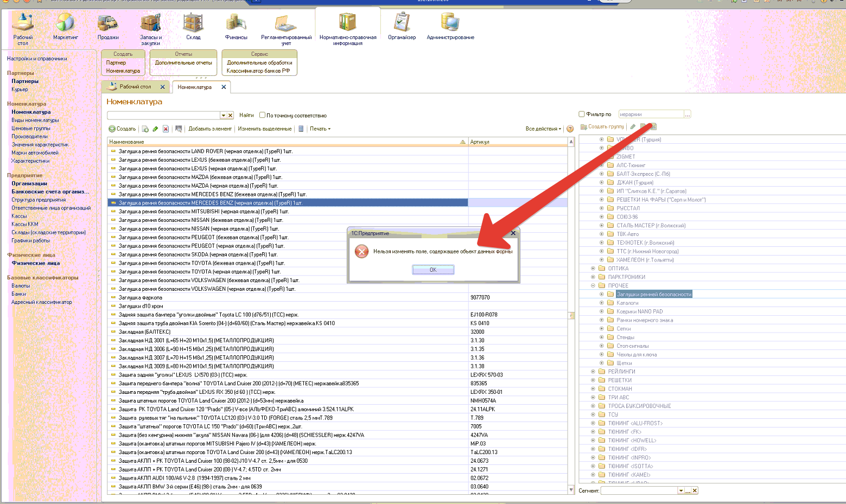Collapse the ПРОЧЕЕ folder in tree
Image resolution: width=846 pixels, height=504 pixels.
click(593, 286)
